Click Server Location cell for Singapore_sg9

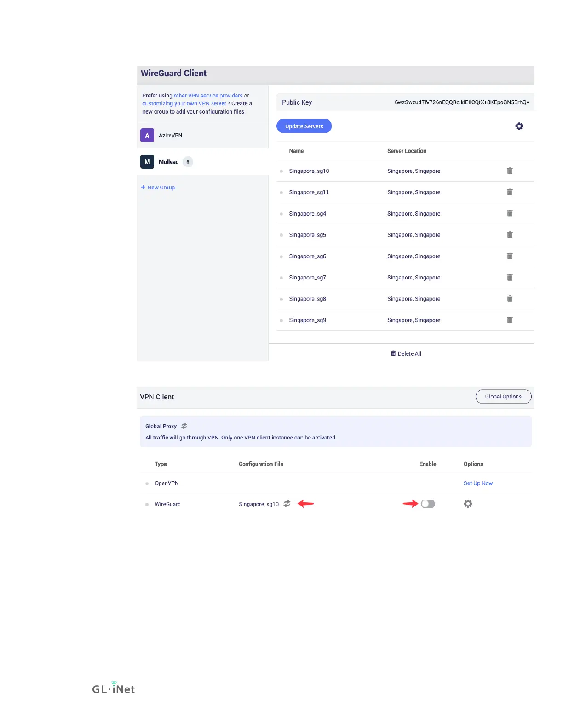pos(414,320)
